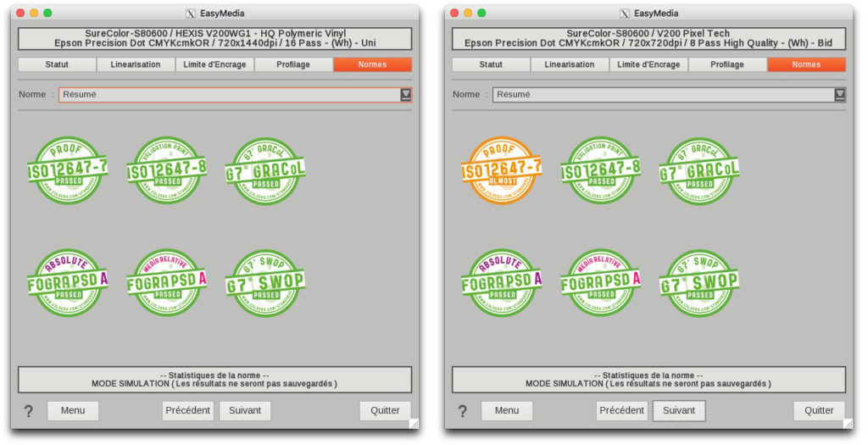The image size is (868, 445).
Task: Click Media Relative Fogra PSD badge in Pixel Tech window
Action: 600,282
